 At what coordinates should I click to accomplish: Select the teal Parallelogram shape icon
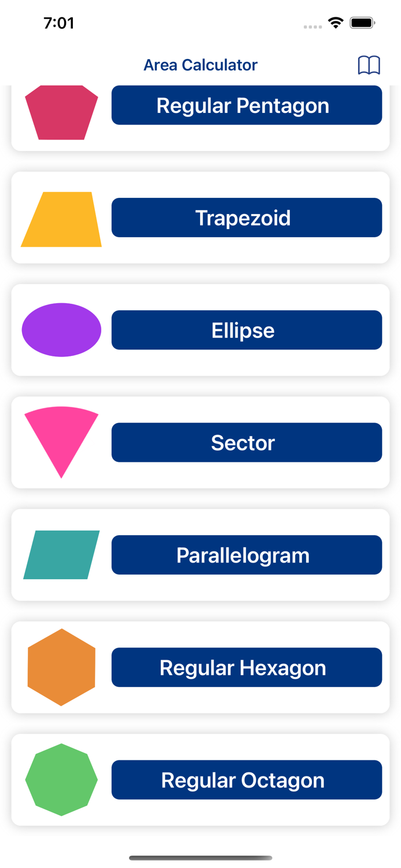[x=61, y=554]
